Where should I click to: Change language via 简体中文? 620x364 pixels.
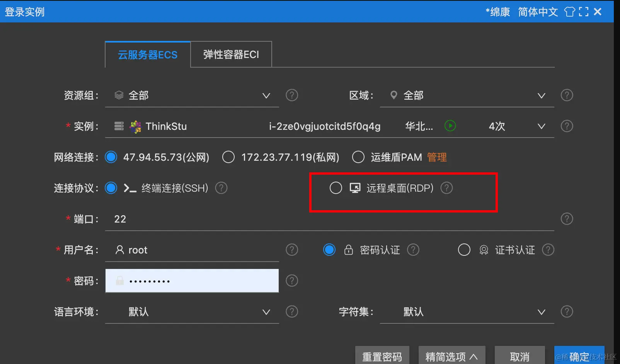(538, 12)
